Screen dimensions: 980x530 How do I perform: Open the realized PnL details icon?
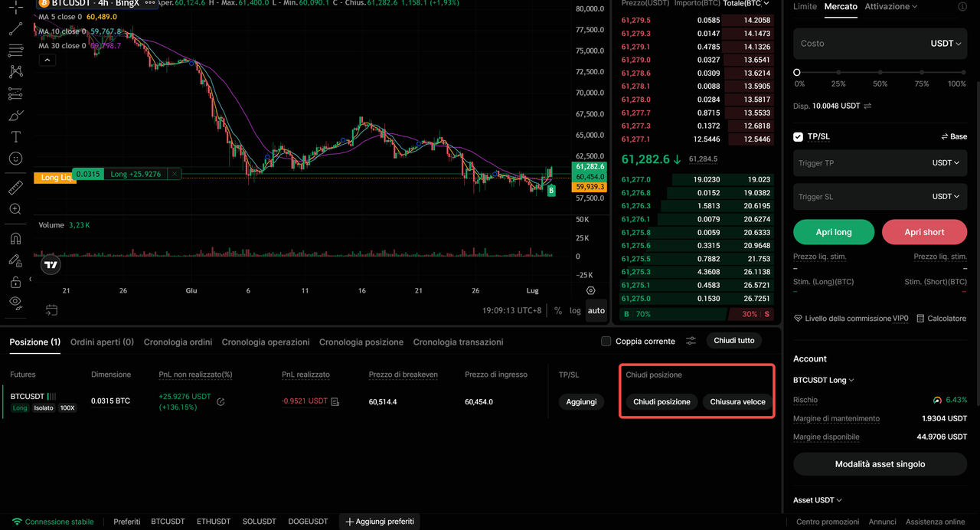point(335,401)
